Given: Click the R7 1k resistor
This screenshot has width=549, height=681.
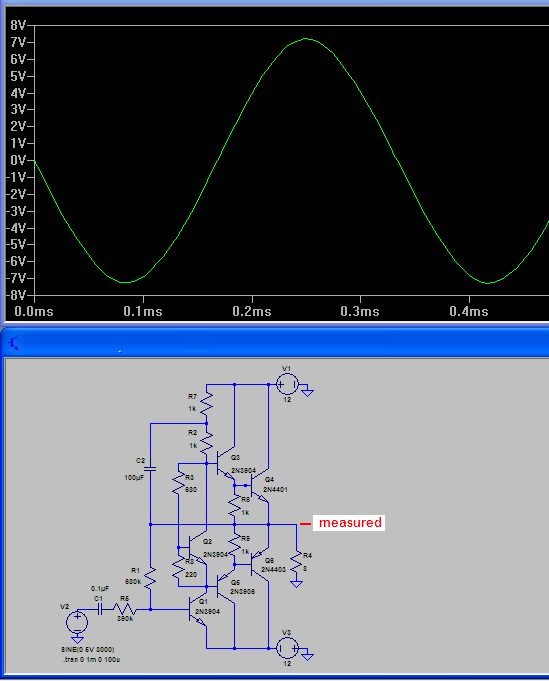Looking at the screenshot, I should click(x=207, y=403).
